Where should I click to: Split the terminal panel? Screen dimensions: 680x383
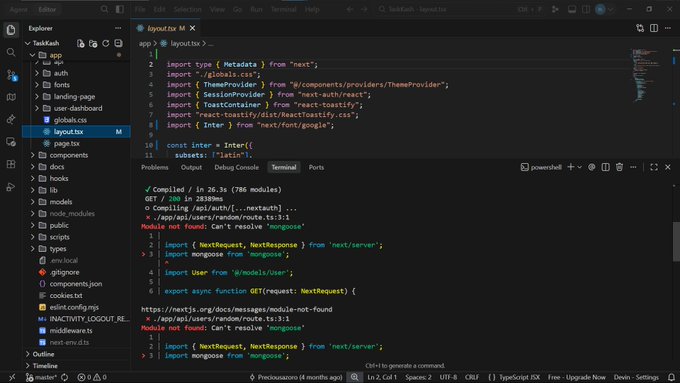[x=605, y=167]
